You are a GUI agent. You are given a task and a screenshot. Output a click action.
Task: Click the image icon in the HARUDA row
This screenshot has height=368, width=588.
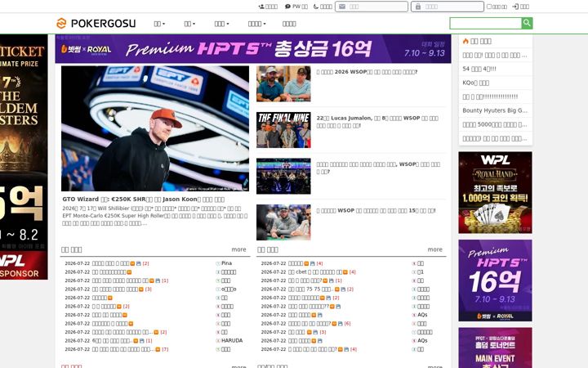click(142, 341)
